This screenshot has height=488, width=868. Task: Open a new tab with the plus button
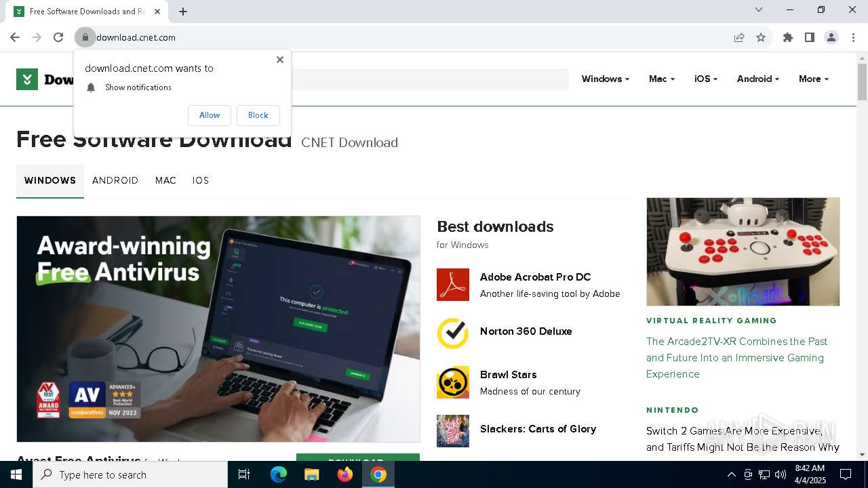[183, 12]
